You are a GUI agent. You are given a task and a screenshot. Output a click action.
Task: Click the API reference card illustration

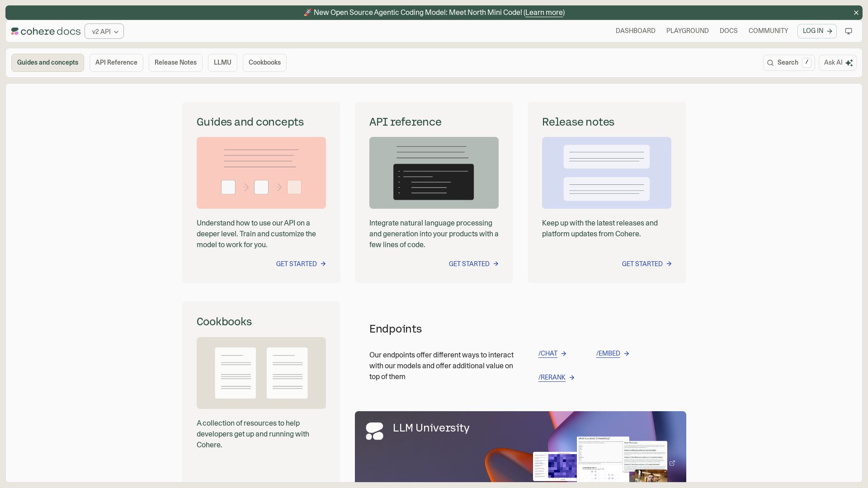pyautogui.click(x=434, y=173)
